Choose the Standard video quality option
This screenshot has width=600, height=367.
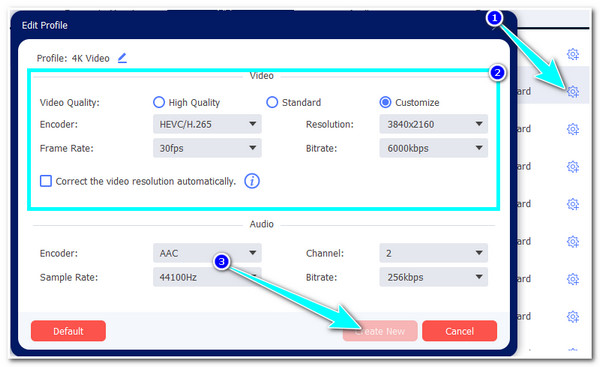point(272,102)
